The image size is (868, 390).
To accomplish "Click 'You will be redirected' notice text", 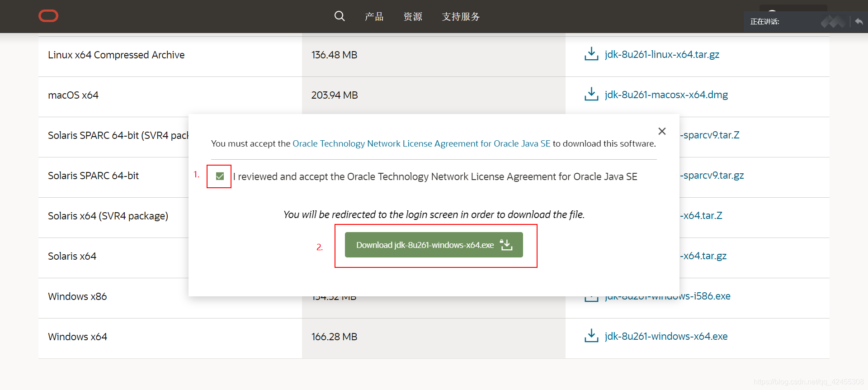I will click(x=434, y=214).
